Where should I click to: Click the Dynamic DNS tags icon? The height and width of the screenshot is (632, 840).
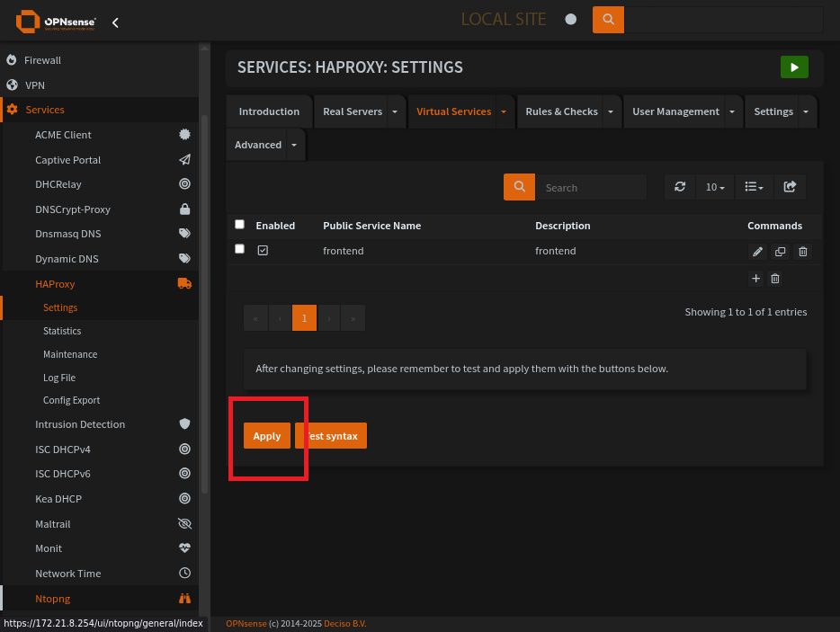[x=184, y=259]
